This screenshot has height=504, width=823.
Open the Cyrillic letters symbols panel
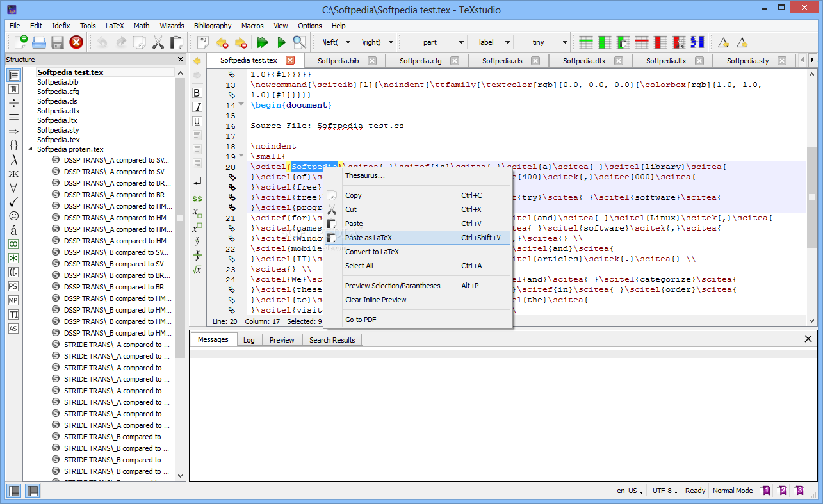click(x=13, y=174)
